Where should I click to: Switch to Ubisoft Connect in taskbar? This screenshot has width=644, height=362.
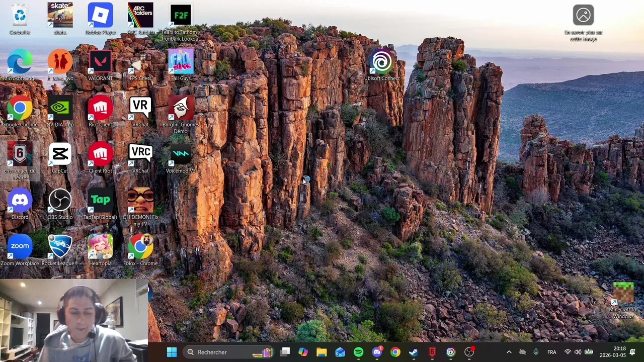pyautogui.click(x=451, y=352)
